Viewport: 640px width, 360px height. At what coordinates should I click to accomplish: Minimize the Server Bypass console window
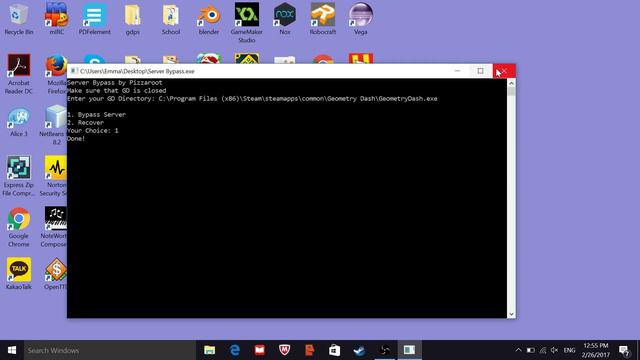pos(457,71)
